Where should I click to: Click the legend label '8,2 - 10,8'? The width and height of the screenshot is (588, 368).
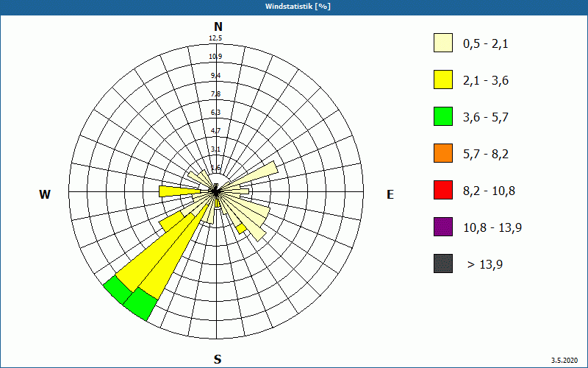pos(489,191)
